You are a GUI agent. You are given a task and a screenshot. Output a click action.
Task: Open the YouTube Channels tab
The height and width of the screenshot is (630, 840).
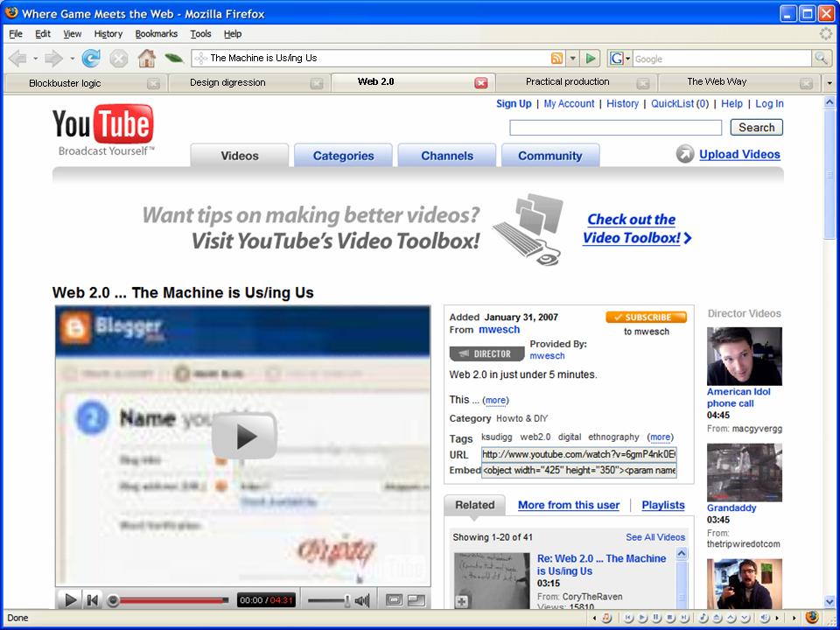point(447,156)
